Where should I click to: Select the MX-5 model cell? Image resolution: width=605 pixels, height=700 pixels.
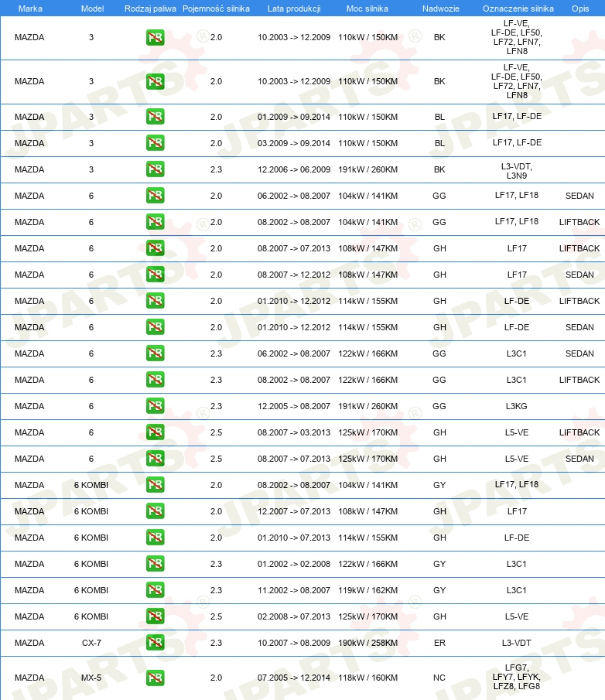click(91, 678)
